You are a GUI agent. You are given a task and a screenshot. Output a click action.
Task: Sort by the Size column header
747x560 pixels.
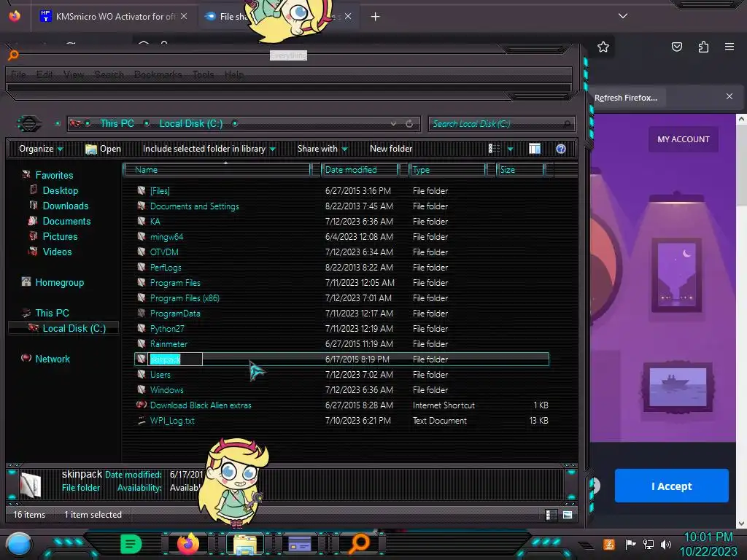(519, 169)
